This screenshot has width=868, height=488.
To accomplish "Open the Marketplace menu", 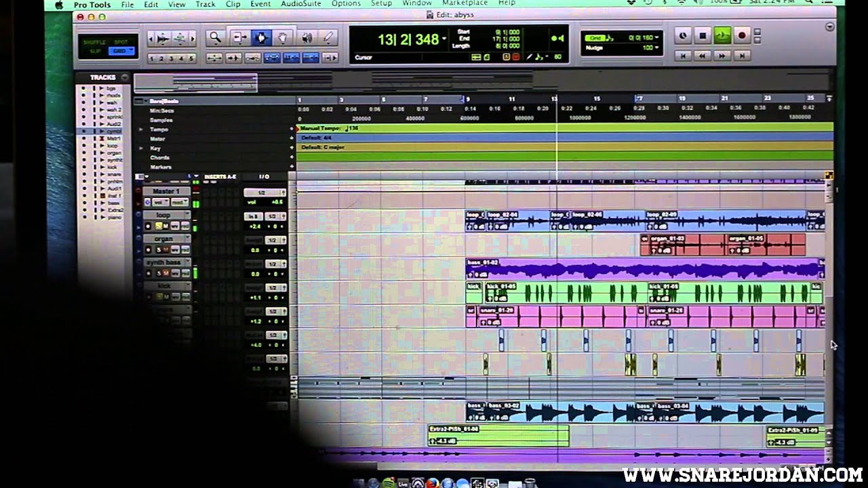I will click(465, 4).
